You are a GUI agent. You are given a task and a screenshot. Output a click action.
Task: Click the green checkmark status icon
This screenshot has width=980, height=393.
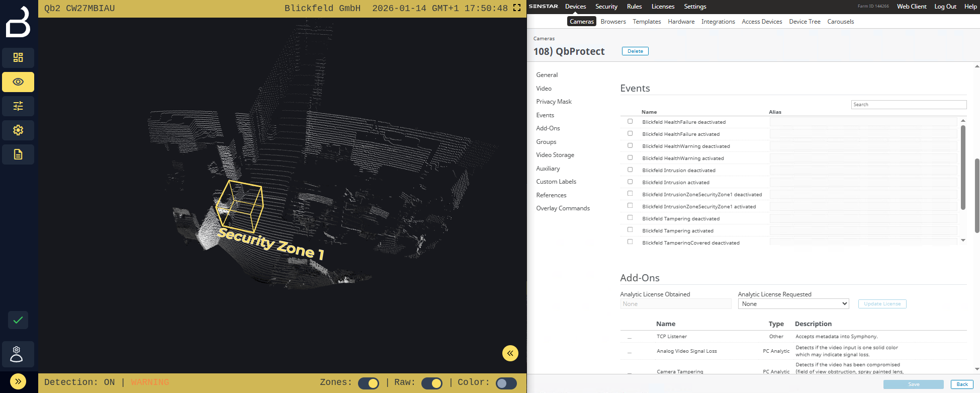tap(18, 320)
